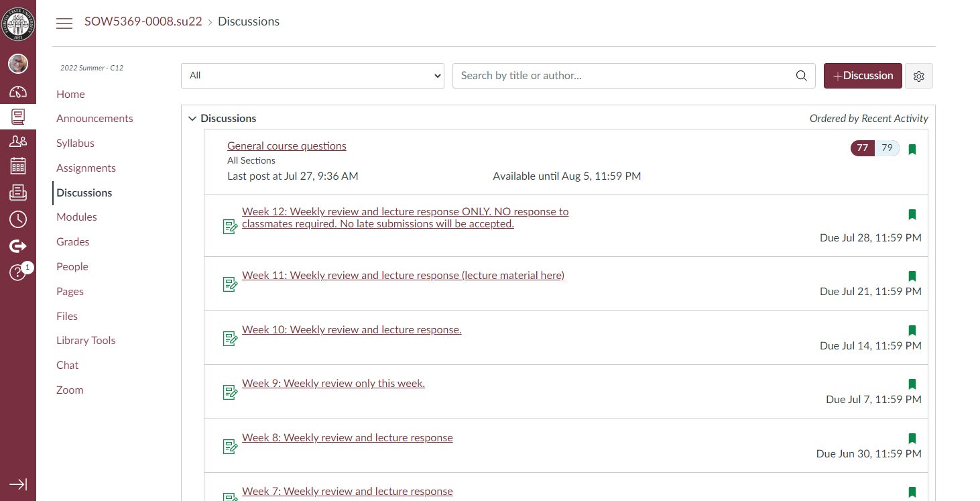This screenshot has width=980, height=501.
Task: Toggle the course navigation hamburger menu
Action: (64, 23)
